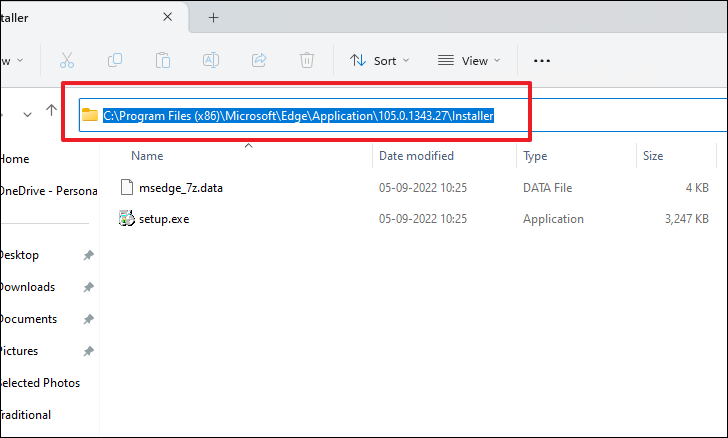Click the Cut scissors icon

pyautogui.click(x=67, y=60)
